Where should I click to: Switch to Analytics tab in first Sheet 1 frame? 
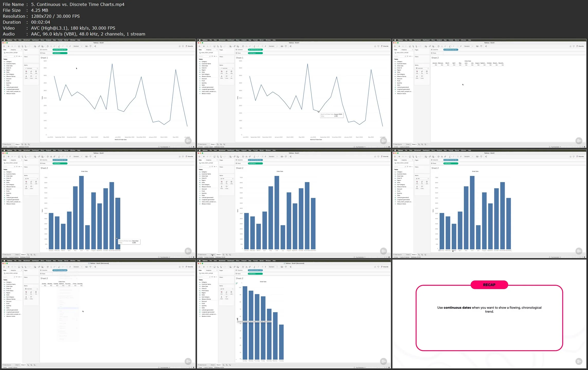pyautogui.click(x=13, y=50)
